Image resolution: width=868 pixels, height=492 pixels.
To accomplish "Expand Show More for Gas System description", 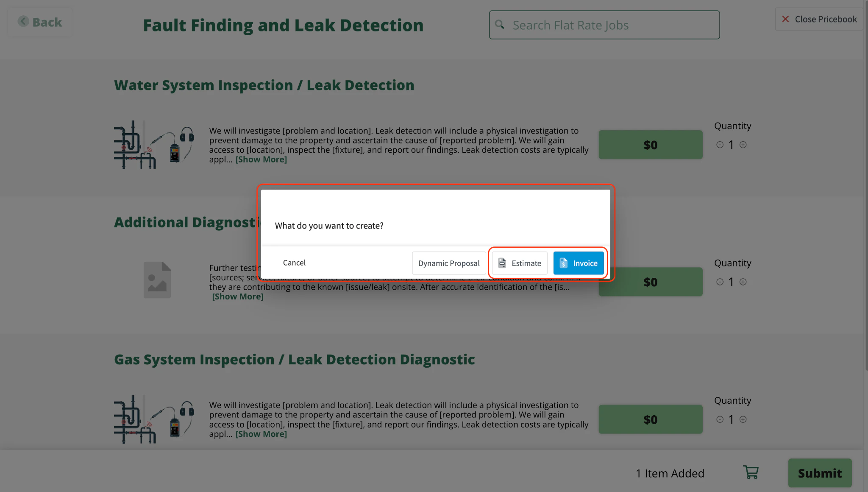I will tap(261, 434).
